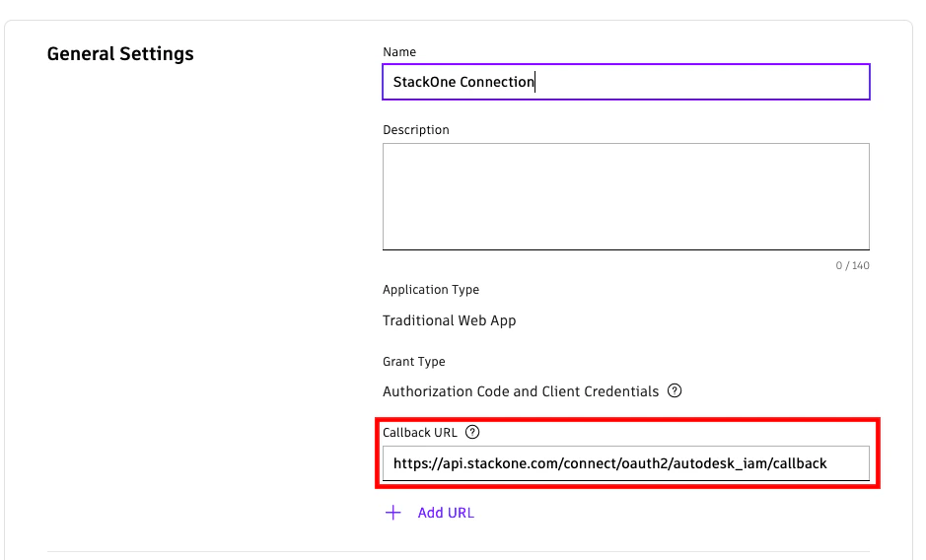Click the Grant Type label
Viewport: 926px width, 560px height.
(x=414, y=362)
